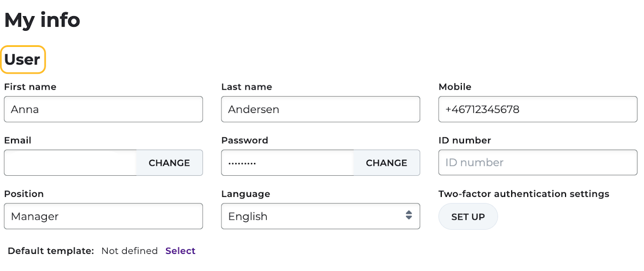Click the CHANGE button next to Email
The height and width of the screenshot is (271, 644).
tap(169, 163)
